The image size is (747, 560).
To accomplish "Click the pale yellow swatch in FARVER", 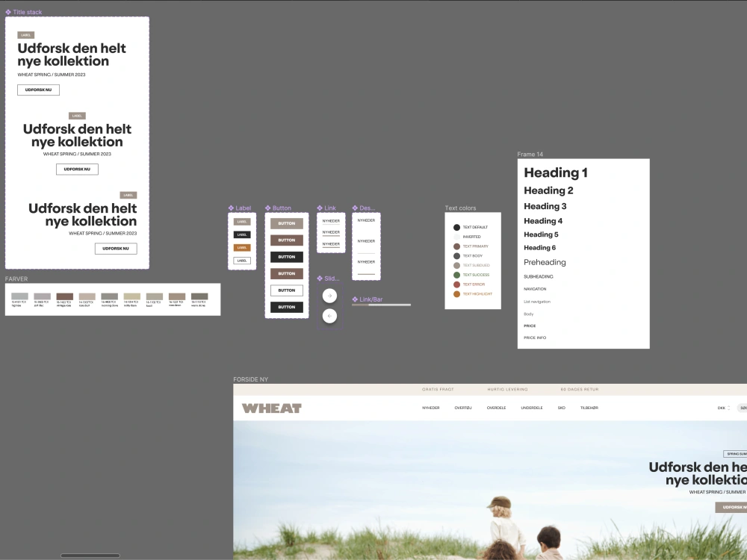I will tap(132, 296).
